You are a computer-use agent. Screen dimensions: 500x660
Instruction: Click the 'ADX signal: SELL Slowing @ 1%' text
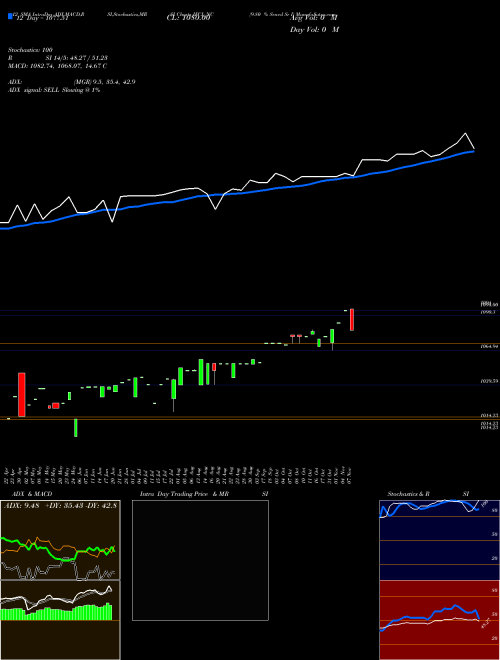[x=54, y=90]
